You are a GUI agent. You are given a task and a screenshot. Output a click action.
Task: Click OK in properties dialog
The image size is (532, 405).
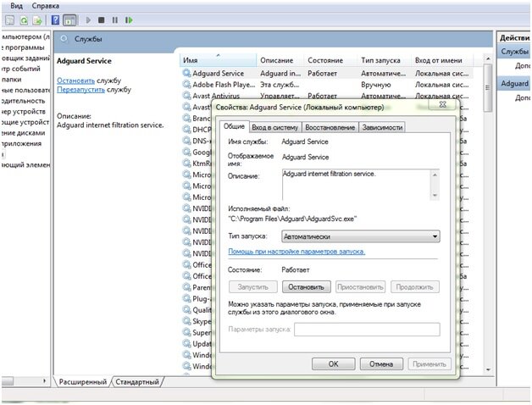(334, 364)
